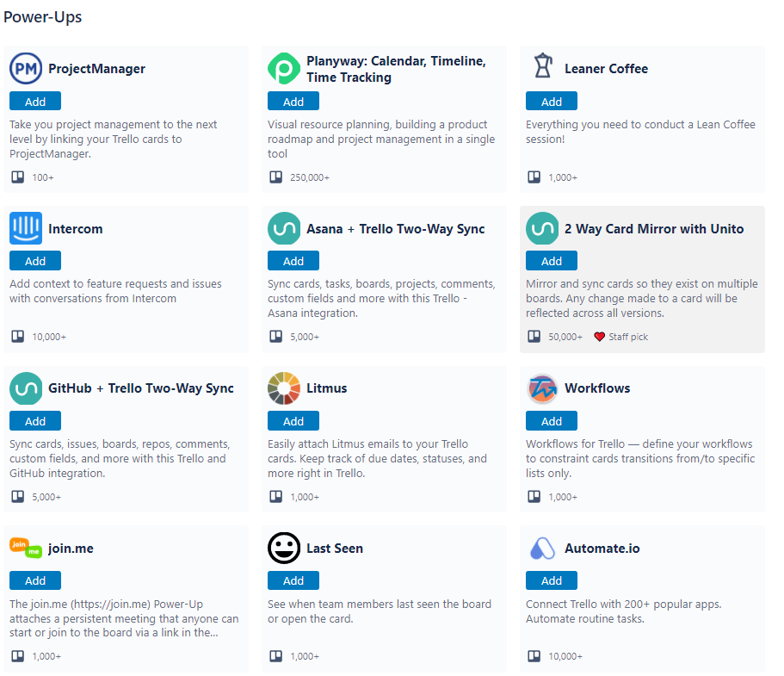Add the 2 Way Card Mirror Power-Up
This screenshot has width=784, height=676.
click(552, 261)
